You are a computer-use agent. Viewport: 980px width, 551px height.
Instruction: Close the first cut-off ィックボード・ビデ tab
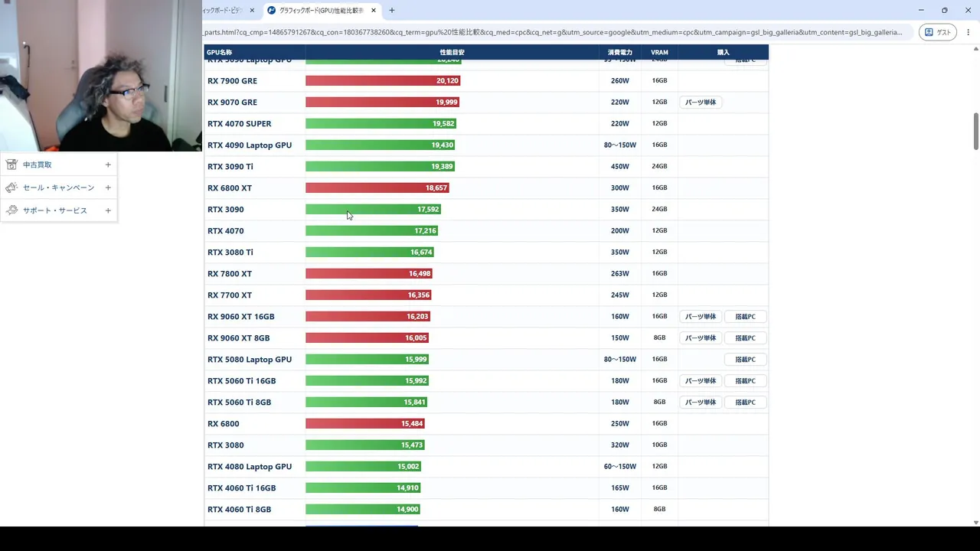tap(252, 11)
